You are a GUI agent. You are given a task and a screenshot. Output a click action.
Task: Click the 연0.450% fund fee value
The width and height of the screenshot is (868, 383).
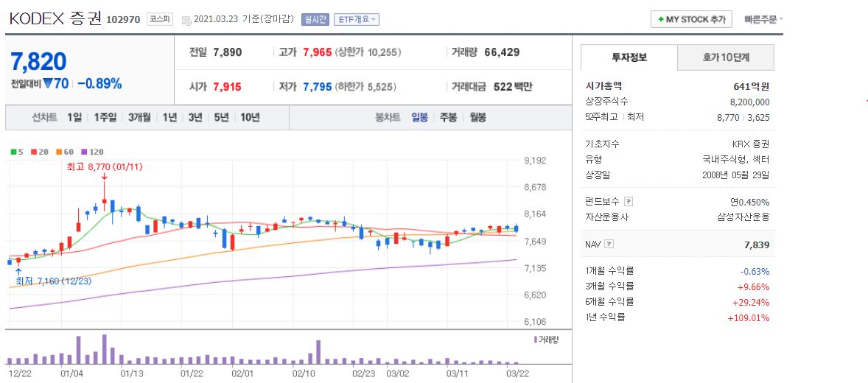(x=750, y=202)
